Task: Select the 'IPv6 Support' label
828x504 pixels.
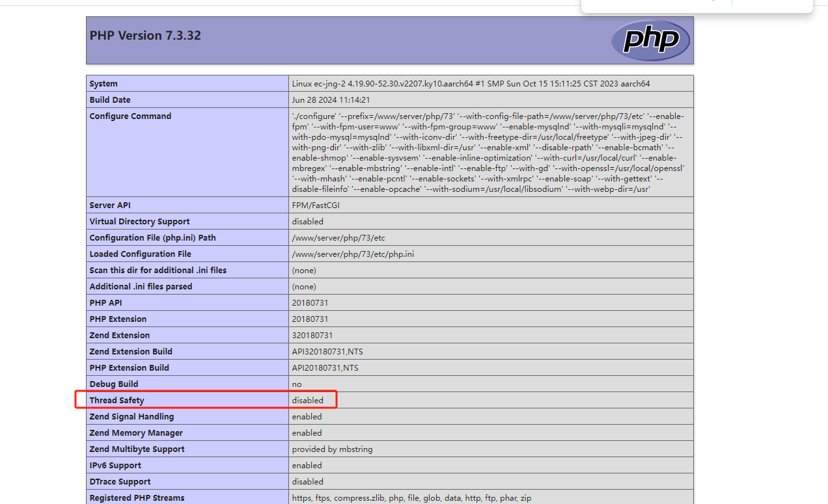Action: [115, 466]
